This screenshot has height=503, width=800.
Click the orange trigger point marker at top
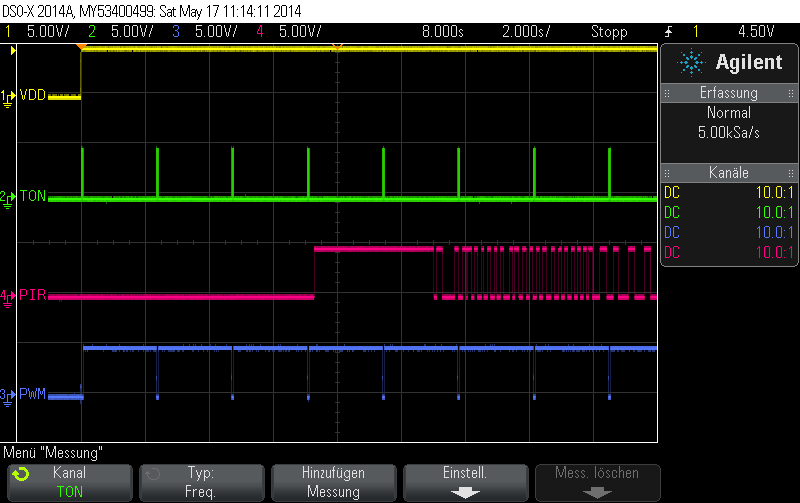point(338,47)
